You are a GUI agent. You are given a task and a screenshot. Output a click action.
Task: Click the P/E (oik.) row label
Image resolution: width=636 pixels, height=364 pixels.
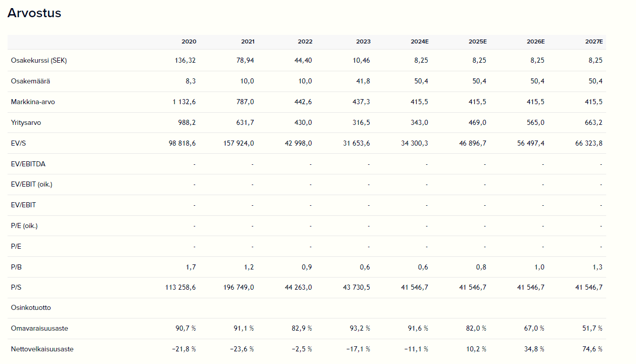click(x=24, y=225)
